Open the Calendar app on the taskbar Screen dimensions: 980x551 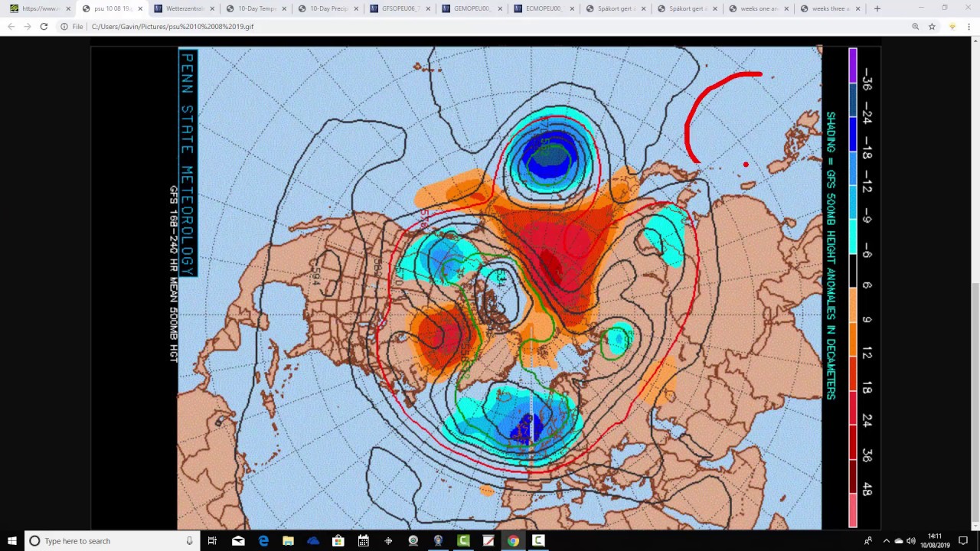[363, 541]
